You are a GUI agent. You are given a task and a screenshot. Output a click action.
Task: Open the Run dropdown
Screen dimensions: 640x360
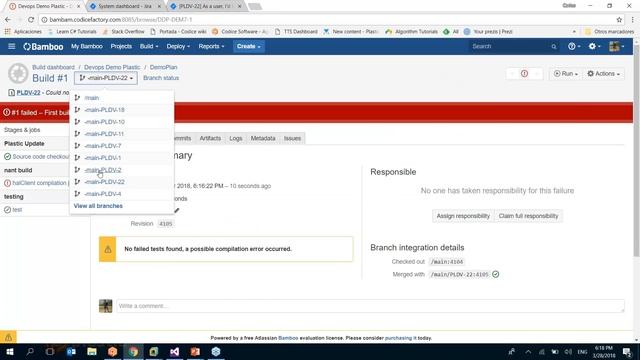click(566, 74)
